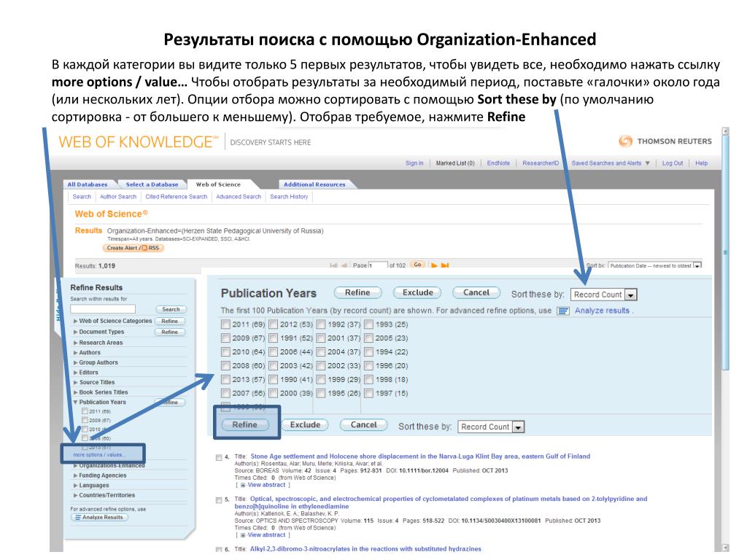The height and width of the screenshot is (560, 747).
Task: Open the Search History menu item
Action: [x=289, y=197]
